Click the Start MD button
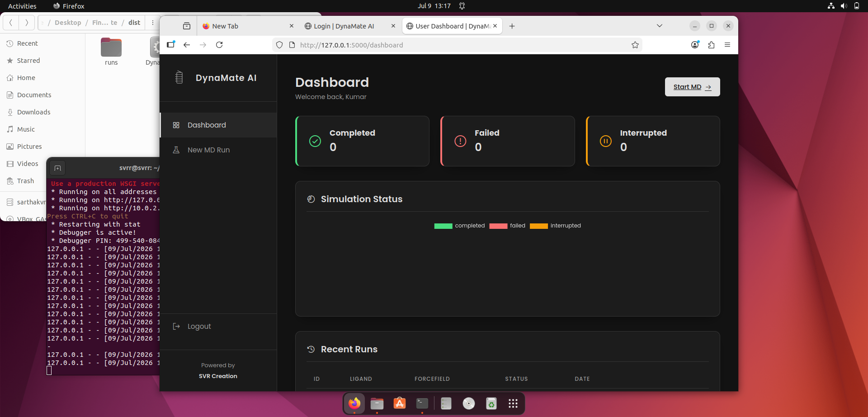 pos(692,87)
